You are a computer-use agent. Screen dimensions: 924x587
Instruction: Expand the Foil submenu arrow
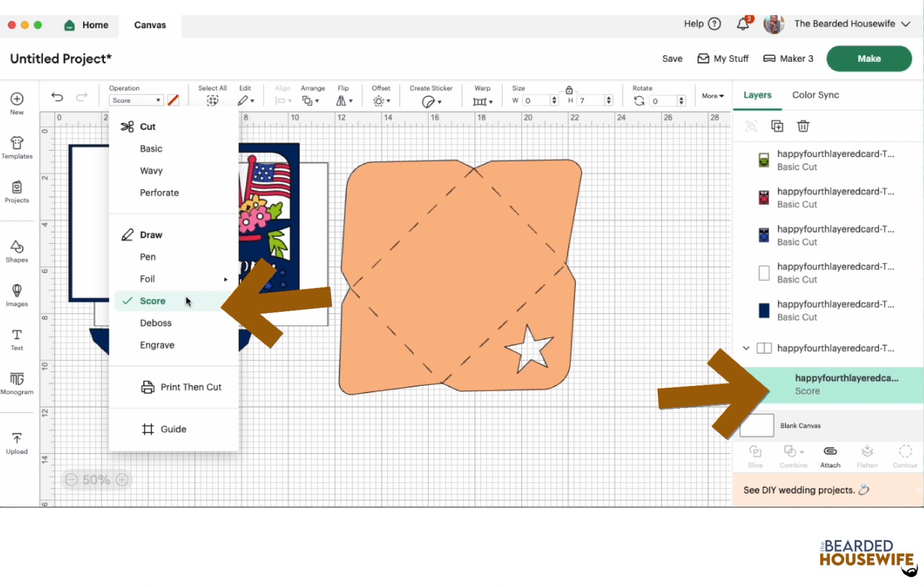[x=226, y=279]
